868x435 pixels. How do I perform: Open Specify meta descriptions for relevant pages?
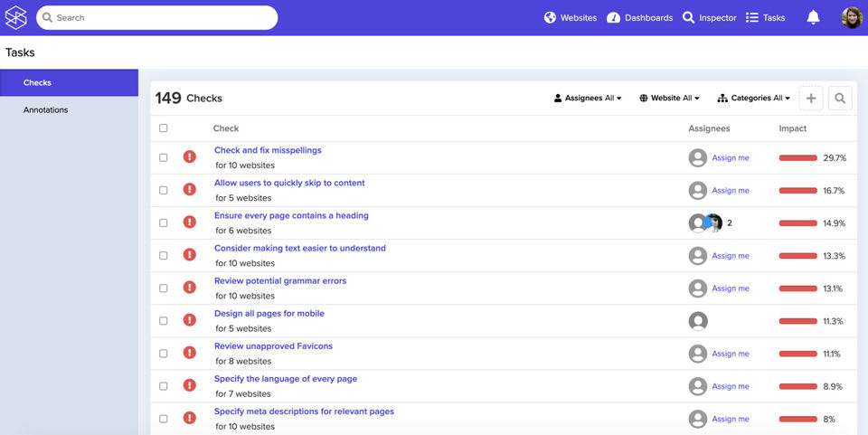(x=304, y=411)
